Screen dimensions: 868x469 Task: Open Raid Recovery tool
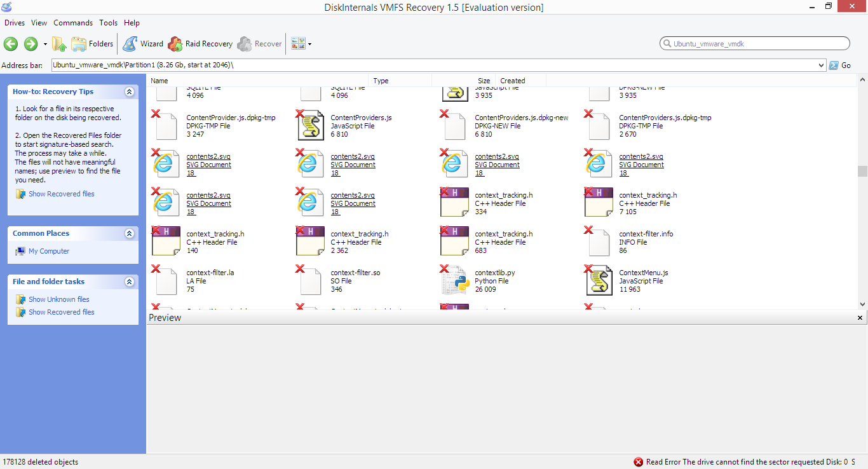click(x=200, y=44)
